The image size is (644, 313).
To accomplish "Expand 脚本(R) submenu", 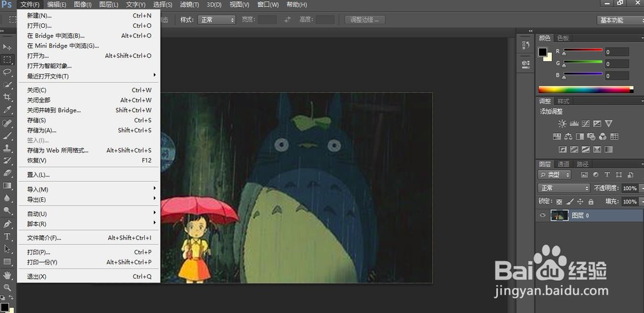I will [x=89, y=224].
